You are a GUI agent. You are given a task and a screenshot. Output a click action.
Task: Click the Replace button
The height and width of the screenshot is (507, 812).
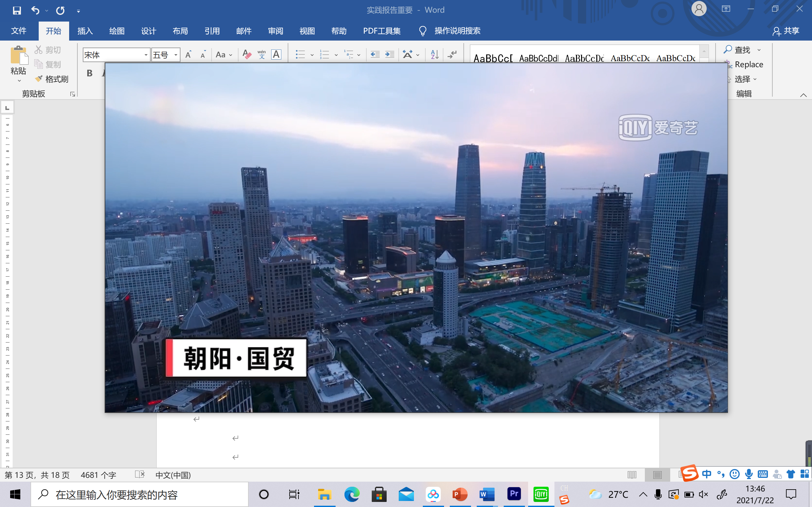point(748,64)
